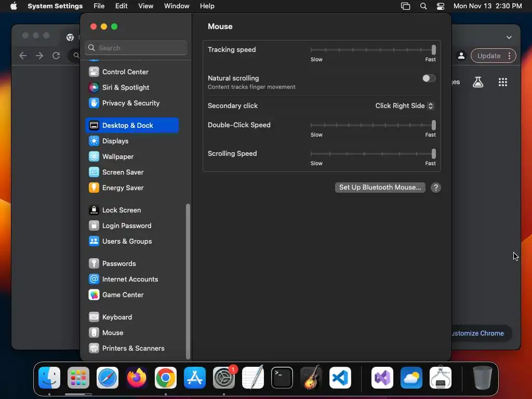Open the Help menu
Screen dimensions: 532x399
[x=207, y=6]
